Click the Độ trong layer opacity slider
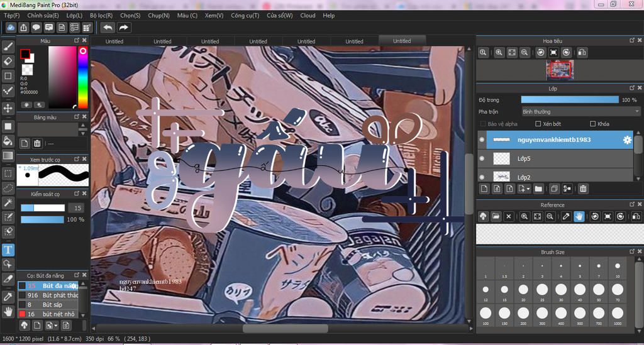The height and width of the screenshot is (345, 644). click(x=570, y=100)
